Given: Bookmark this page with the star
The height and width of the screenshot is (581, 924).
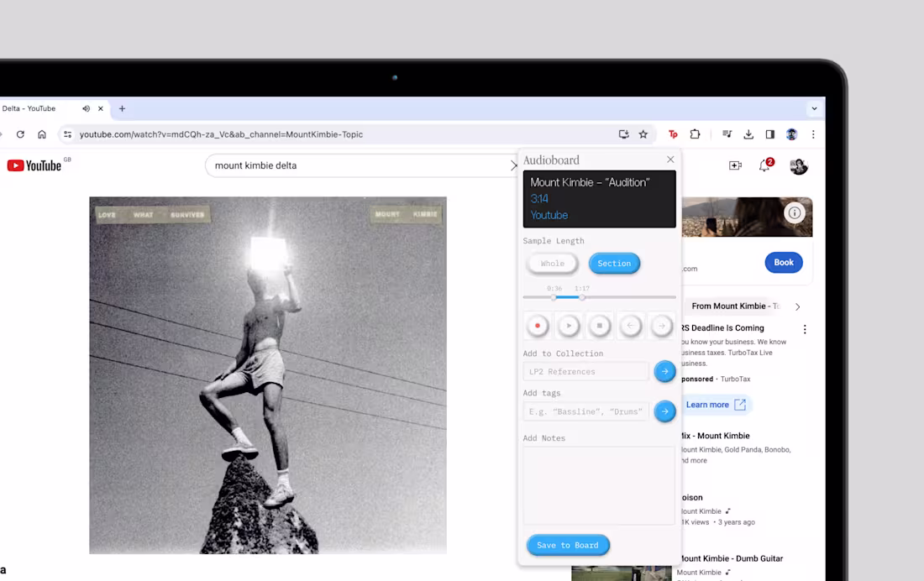Looking at the screenshot, I should coord(643,134).
